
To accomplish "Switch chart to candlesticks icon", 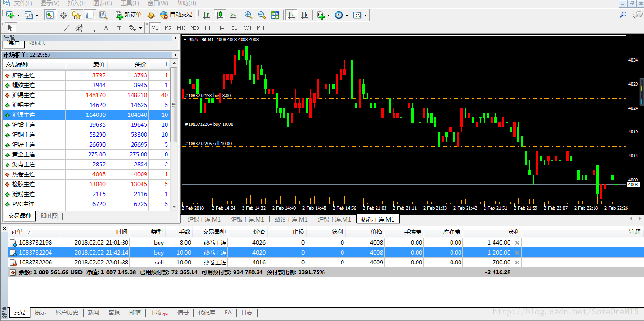I will coord(220,15).
